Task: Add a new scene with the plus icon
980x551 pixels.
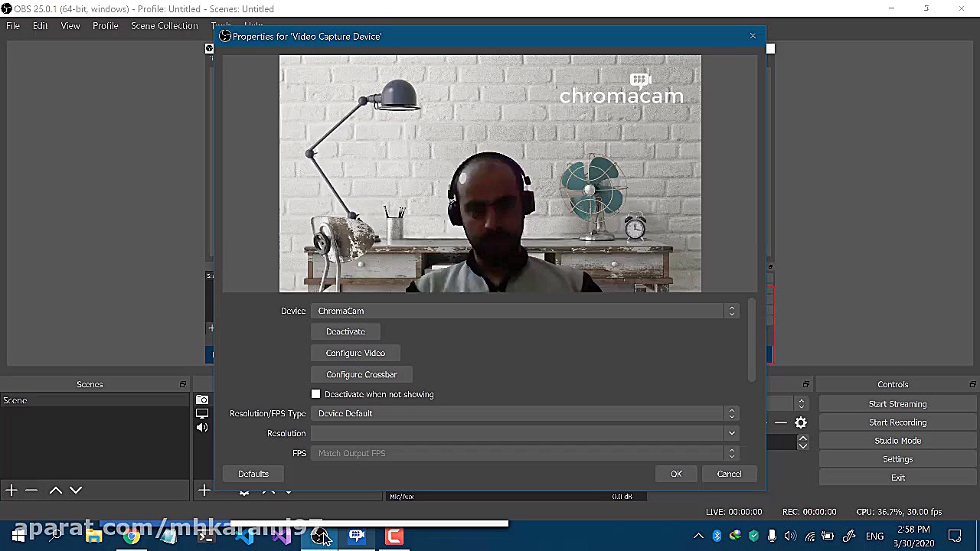Action: 11,490
